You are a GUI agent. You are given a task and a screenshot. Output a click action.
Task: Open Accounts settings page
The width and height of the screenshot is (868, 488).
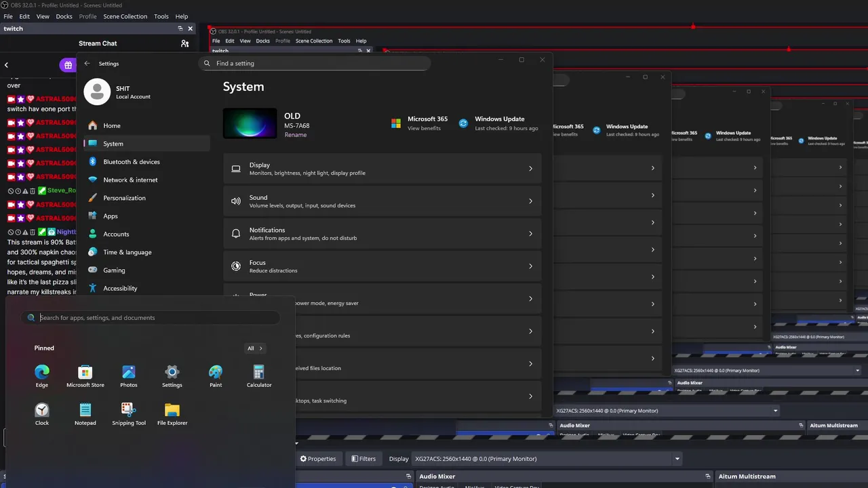(146, 234)
